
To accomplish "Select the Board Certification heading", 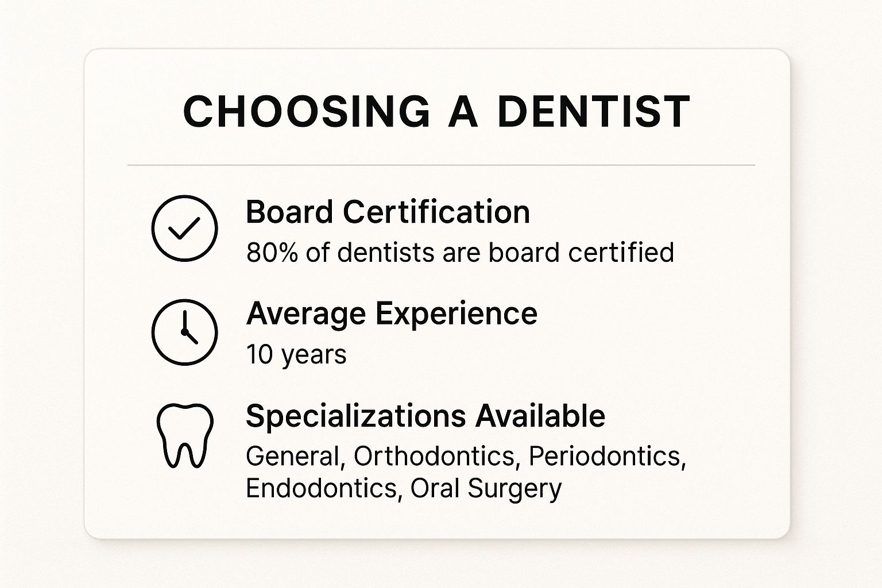I will coord(388,212).
